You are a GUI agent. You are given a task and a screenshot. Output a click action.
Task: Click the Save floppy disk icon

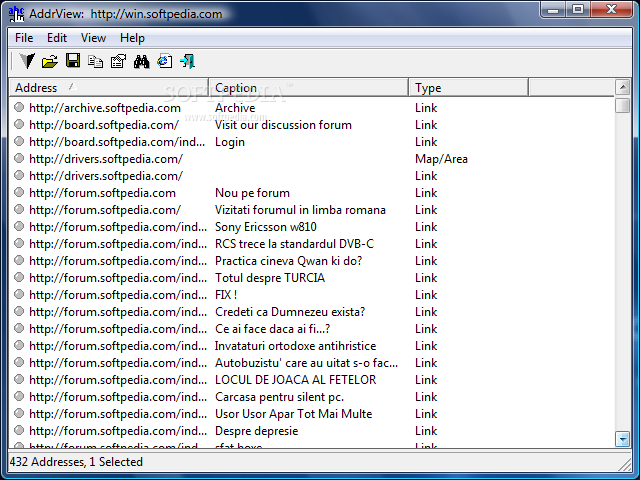coord(73,61)
